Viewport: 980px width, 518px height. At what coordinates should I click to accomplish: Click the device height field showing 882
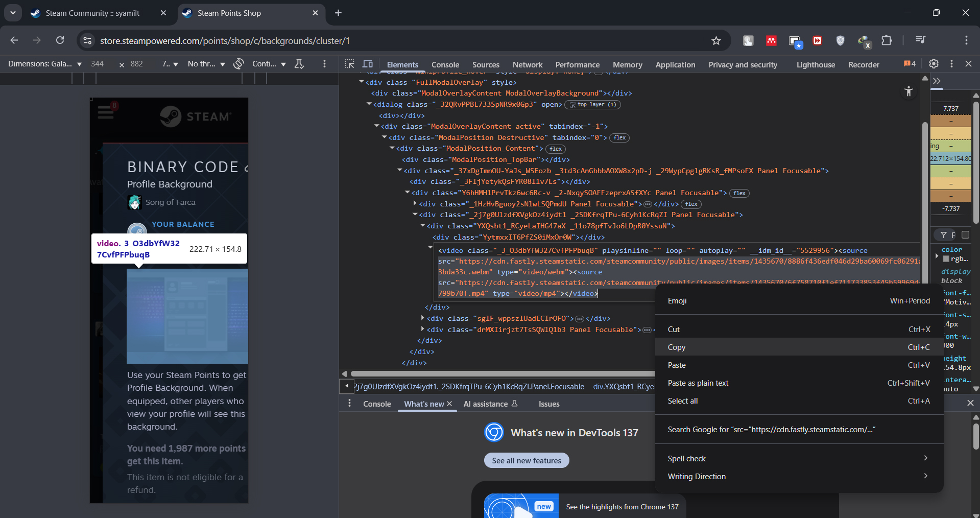click(x=138, y=64)
